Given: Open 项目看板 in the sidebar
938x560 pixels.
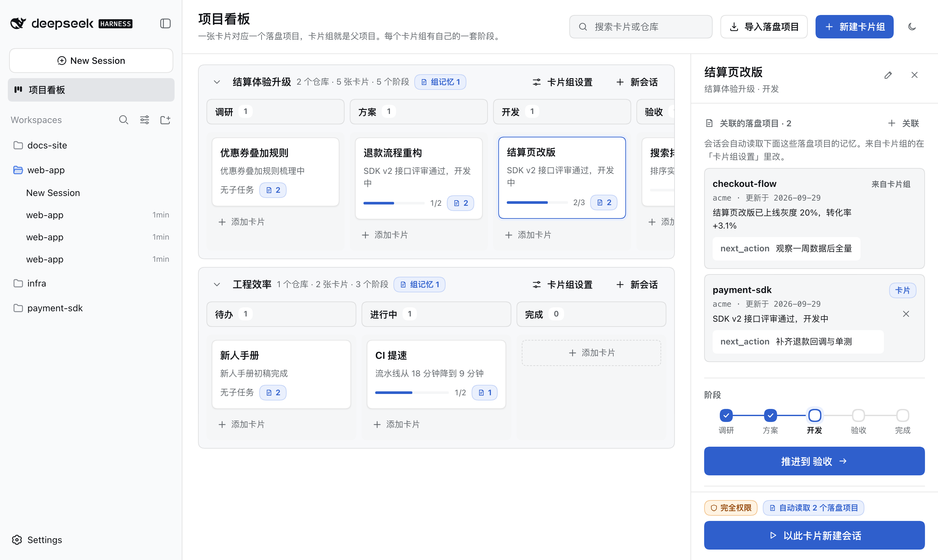Looking at the screenshot, I should tap(91, 90).
